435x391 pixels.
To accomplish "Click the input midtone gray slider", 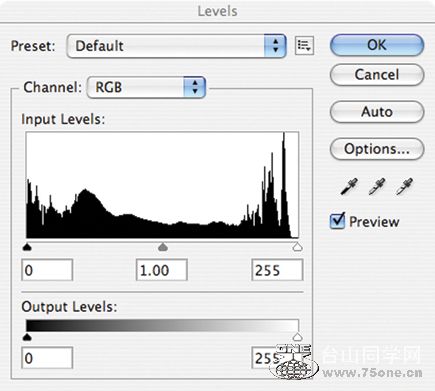I will pyautogui.click(x=163, y=247).
